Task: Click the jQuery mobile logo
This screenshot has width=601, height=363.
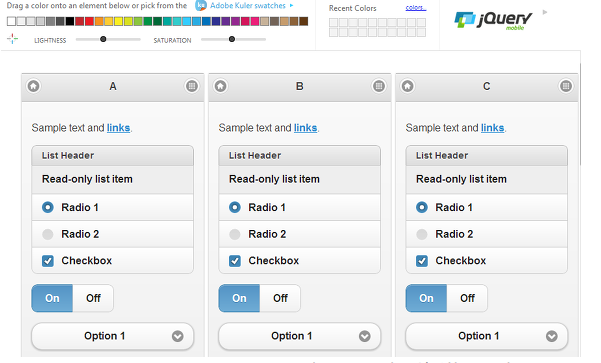Action: coord(493,20)
